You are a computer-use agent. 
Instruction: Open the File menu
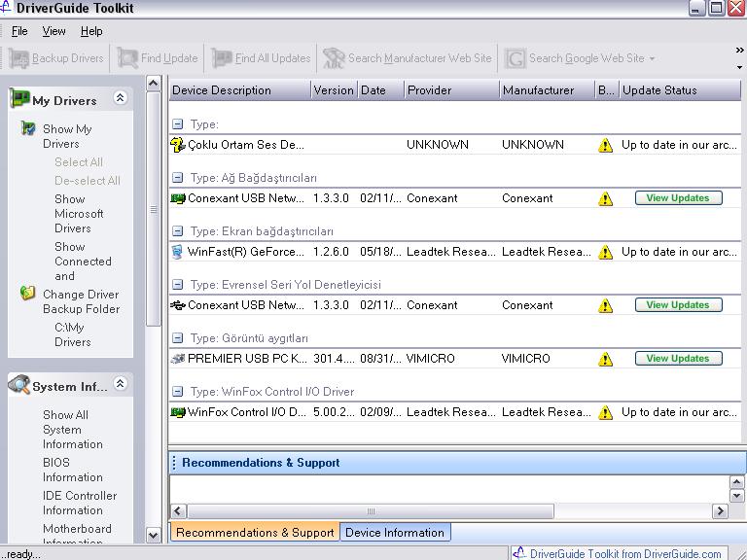[x=19, y=31]
